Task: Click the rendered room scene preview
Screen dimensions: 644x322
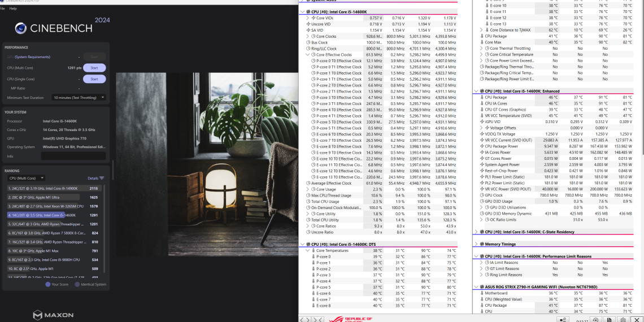Action: click(x=207, y=164)
